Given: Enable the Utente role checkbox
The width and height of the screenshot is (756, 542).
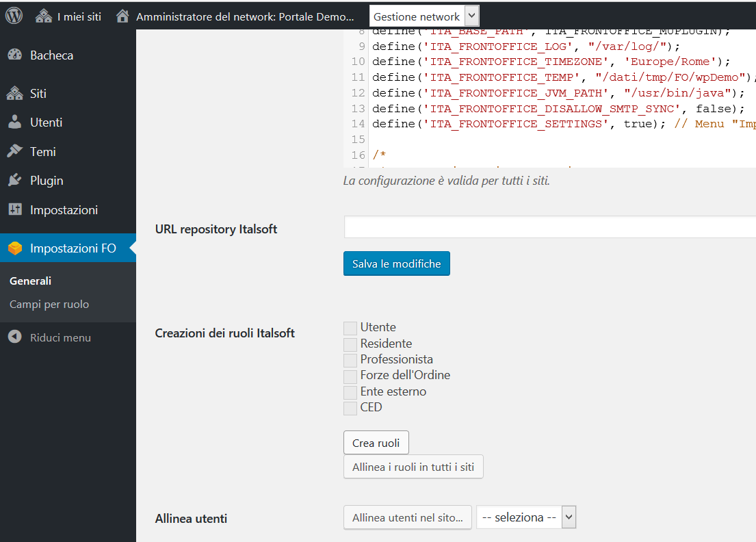Looking at the screenshot, I should click(x=350, y=328).
